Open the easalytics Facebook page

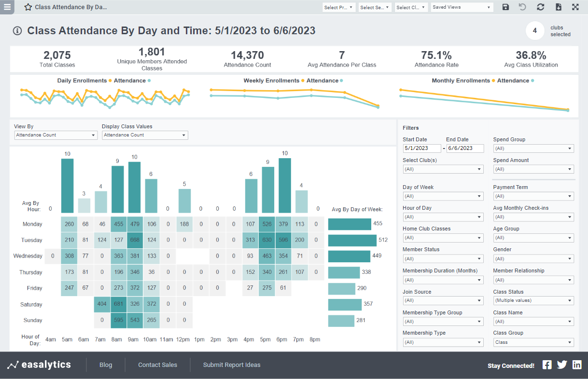click(x=547, y=365)
